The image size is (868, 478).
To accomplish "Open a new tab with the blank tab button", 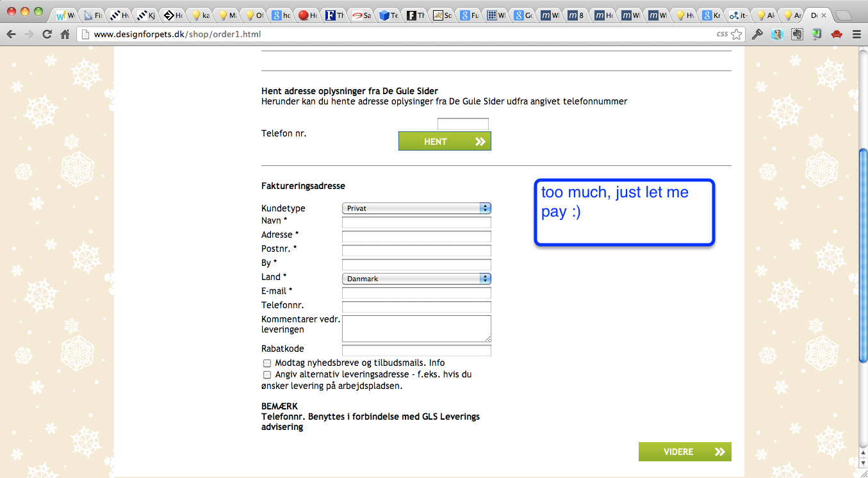I will (844, 15).
